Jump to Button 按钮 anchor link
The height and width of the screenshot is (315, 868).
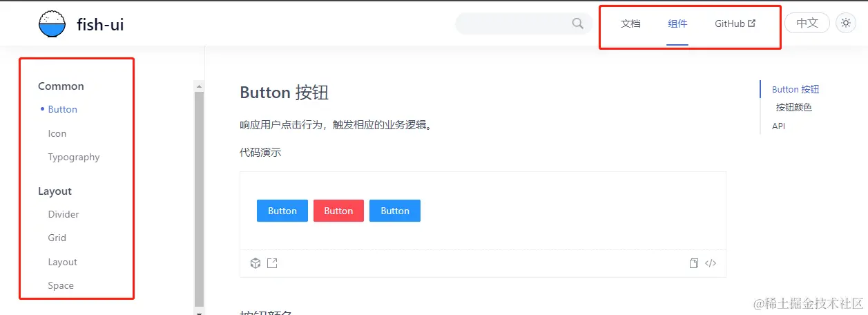click(795, 89)
